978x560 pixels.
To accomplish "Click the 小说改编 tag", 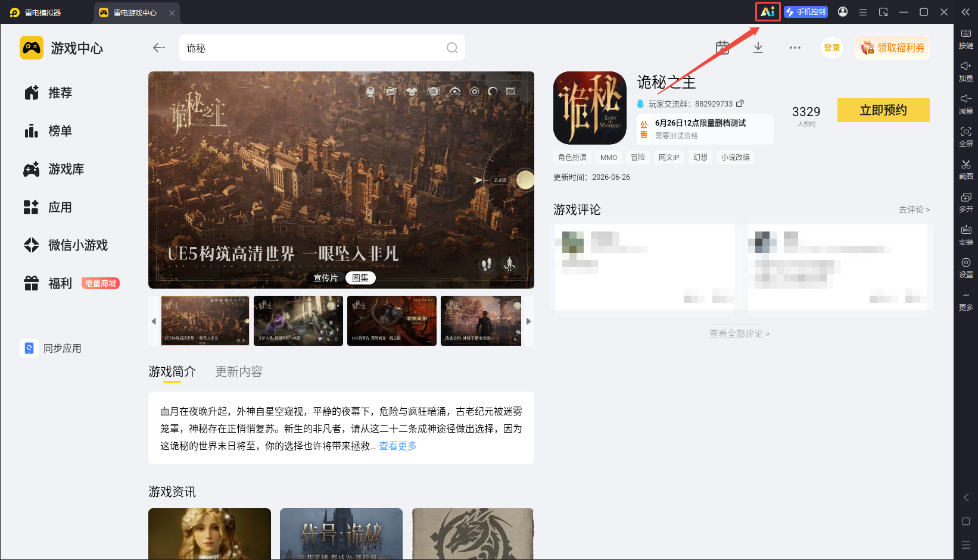I will 736,157.
